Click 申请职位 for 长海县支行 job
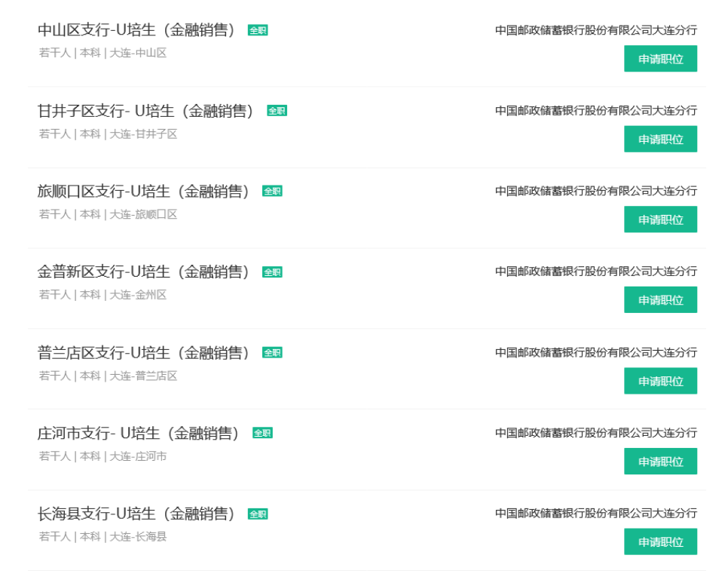Screen dimensions: 728x586 (660, 542)
